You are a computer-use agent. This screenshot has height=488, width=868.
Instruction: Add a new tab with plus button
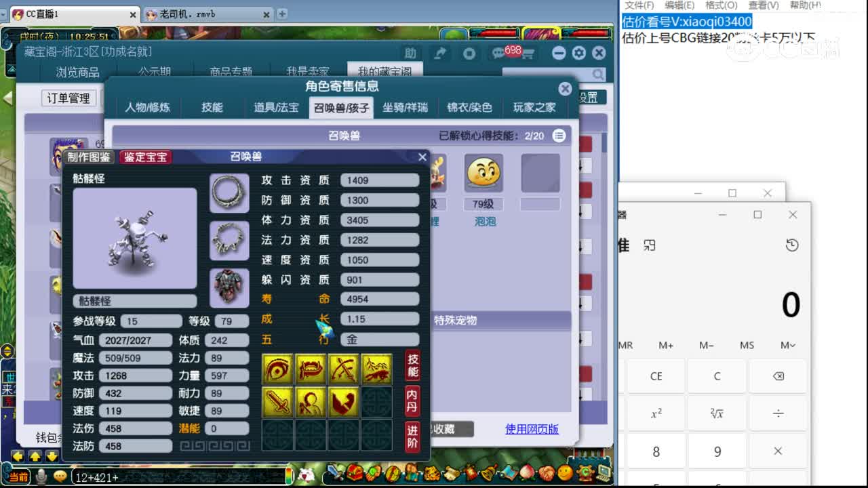282,14
